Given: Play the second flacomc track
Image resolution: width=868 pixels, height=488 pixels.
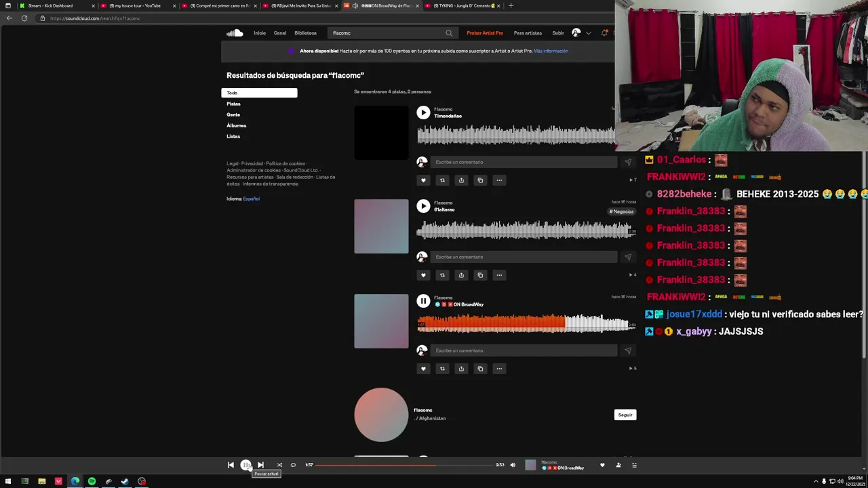Looking at the screenshot, I should tap(423, 206).
